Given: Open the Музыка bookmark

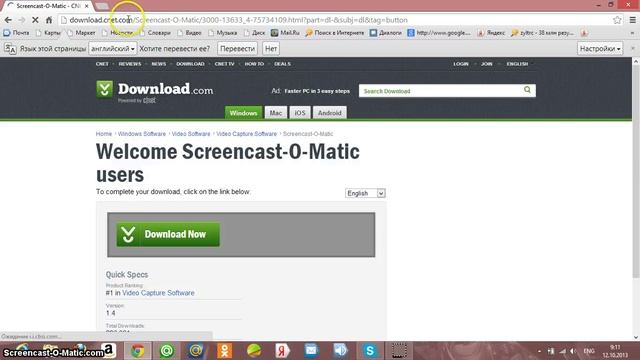Looking at the screenshot, I should (x=222, y=33).
